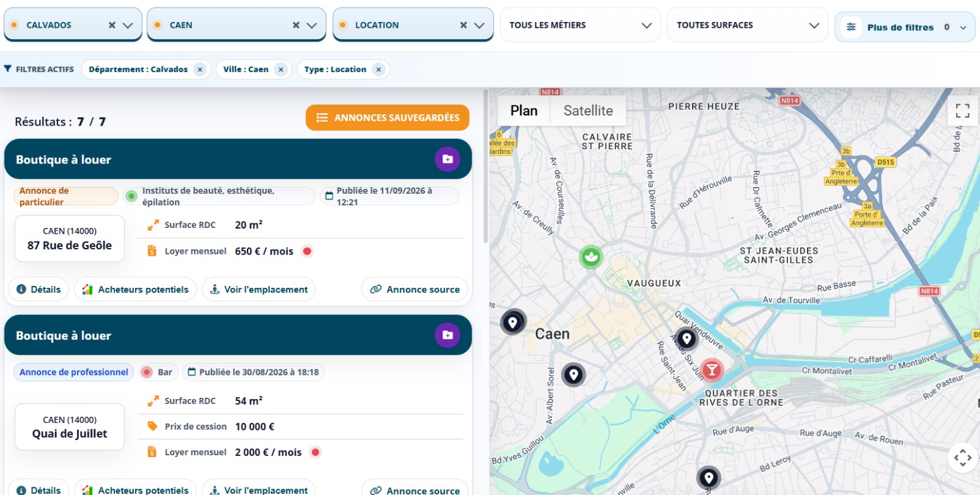980x495 pixels.
Task: Click Voir l'emplacement for 87 Rue de Geôle
Action: click(258, 289)
